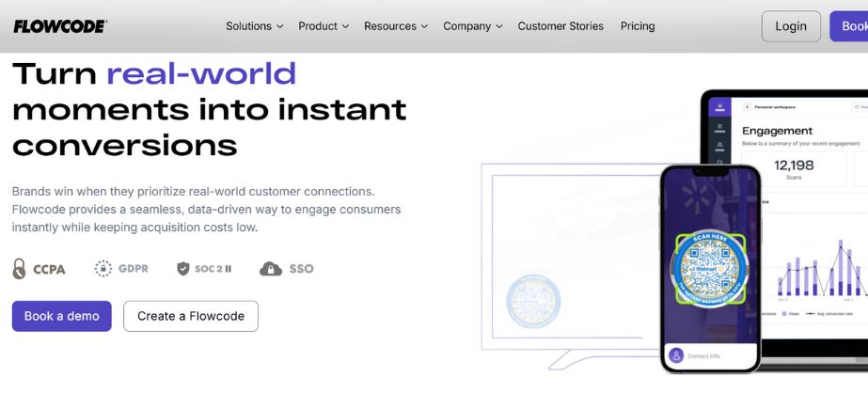Open the Solutions menu
This screenshot has width=868, height=409.
[x=254, y=26]
